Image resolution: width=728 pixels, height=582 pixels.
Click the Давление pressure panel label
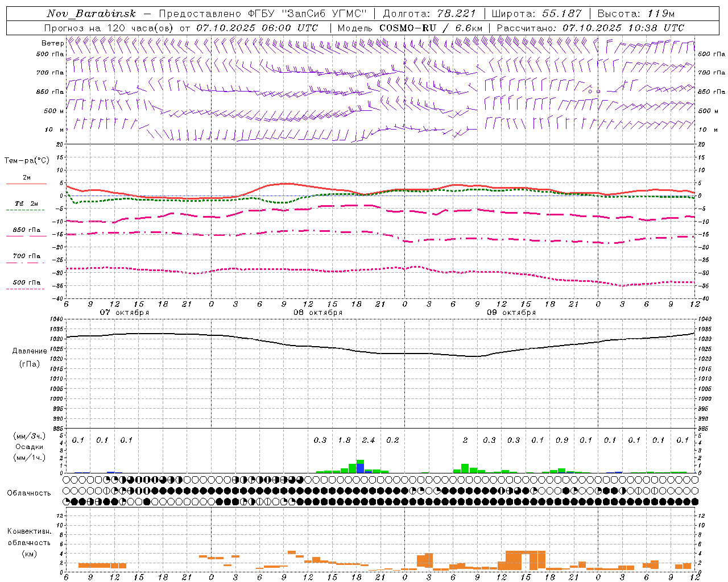30,351
